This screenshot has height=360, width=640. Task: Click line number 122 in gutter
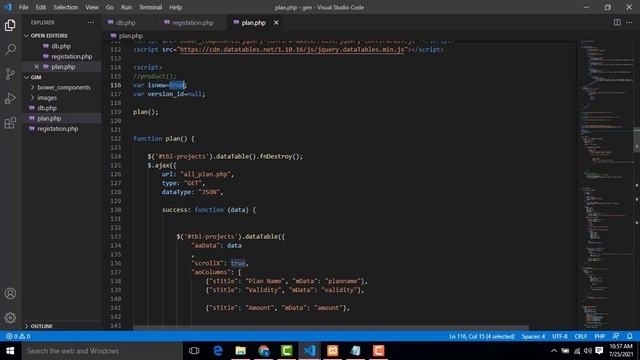[116, 138]
